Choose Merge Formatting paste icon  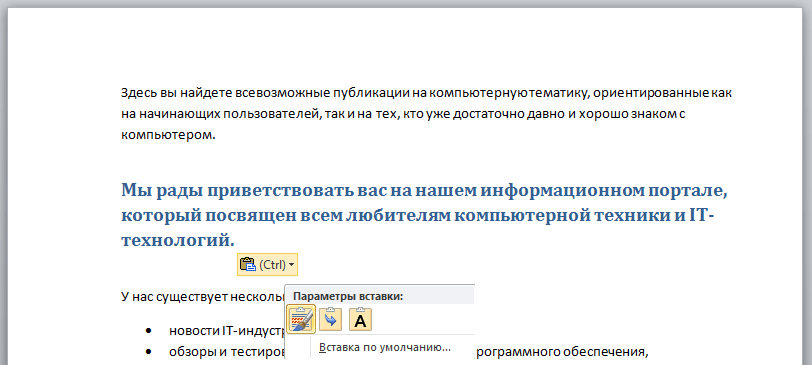(330, 319)
